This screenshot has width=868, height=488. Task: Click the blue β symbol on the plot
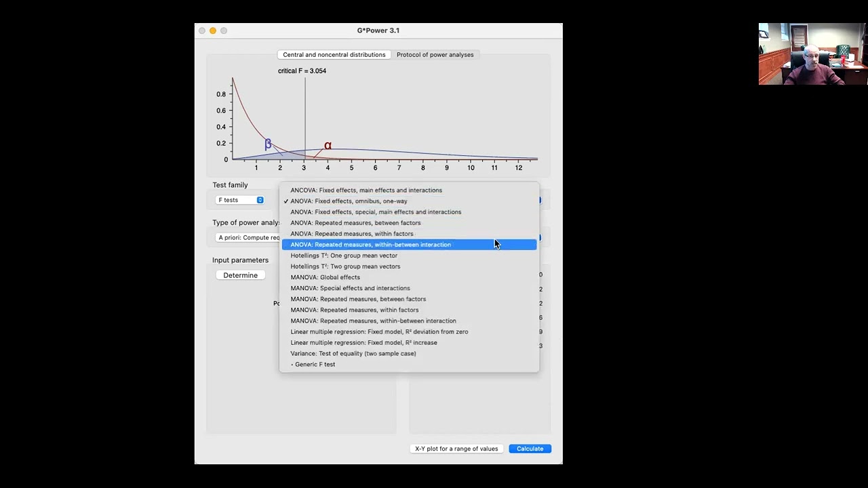[x=268, y=144]
